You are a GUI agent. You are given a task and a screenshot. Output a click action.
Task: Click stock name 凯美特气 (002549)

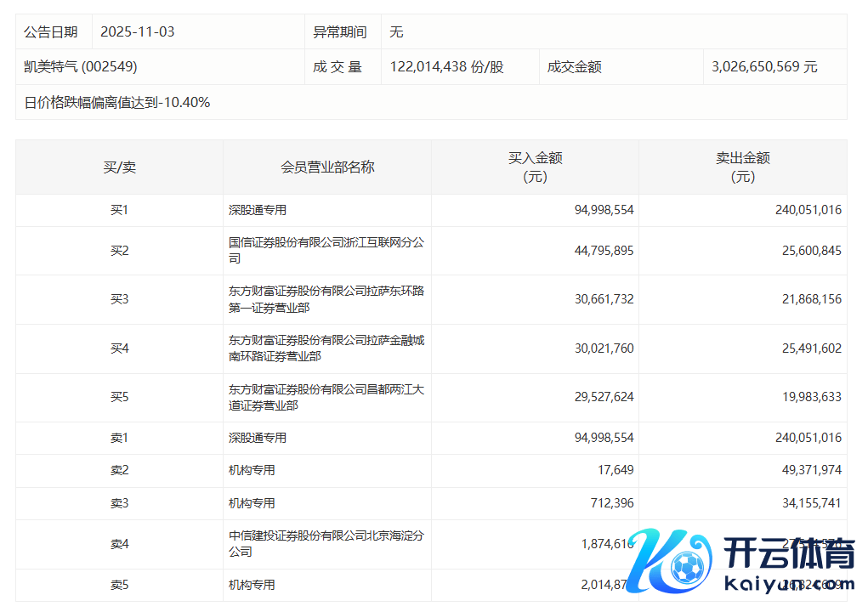click(81, 66)
